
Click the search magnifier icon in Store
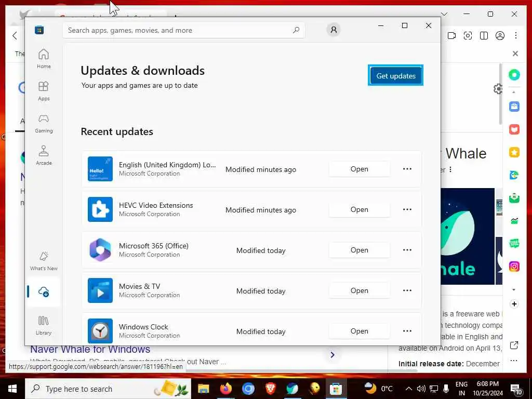[x=296, y=30]
